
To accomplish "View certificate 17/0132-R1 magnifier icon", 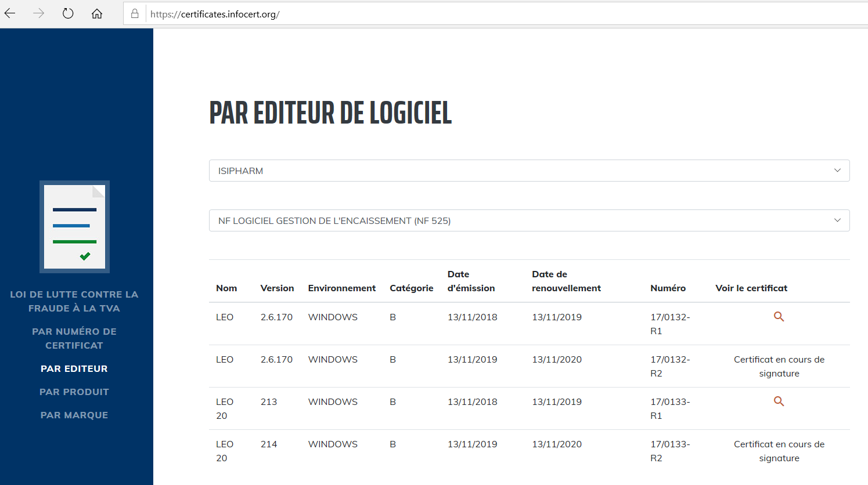I will (x=779, y=317).
